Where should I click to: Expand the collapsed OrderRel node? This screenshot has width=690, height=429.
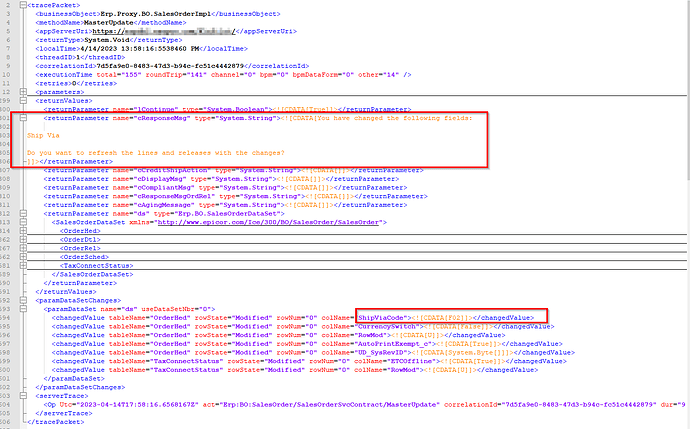click(x=23, y=248)
